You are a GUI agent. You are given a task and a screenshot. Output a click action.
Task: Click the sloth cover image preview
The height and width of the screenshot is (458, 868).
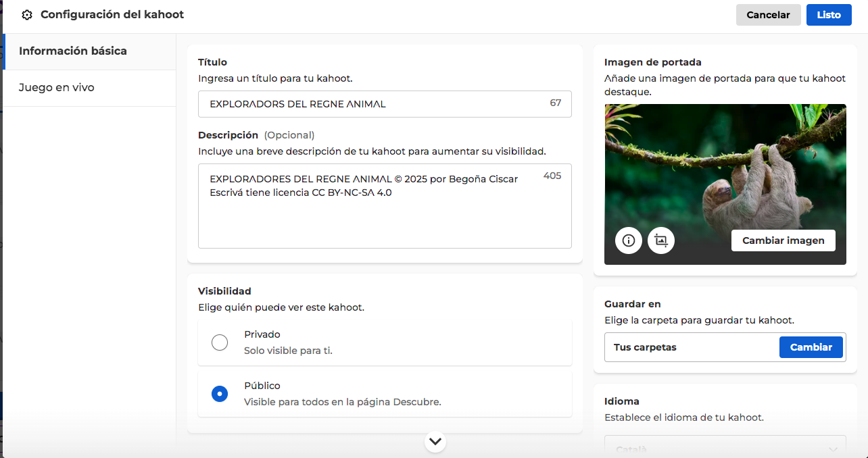[725, 169]
